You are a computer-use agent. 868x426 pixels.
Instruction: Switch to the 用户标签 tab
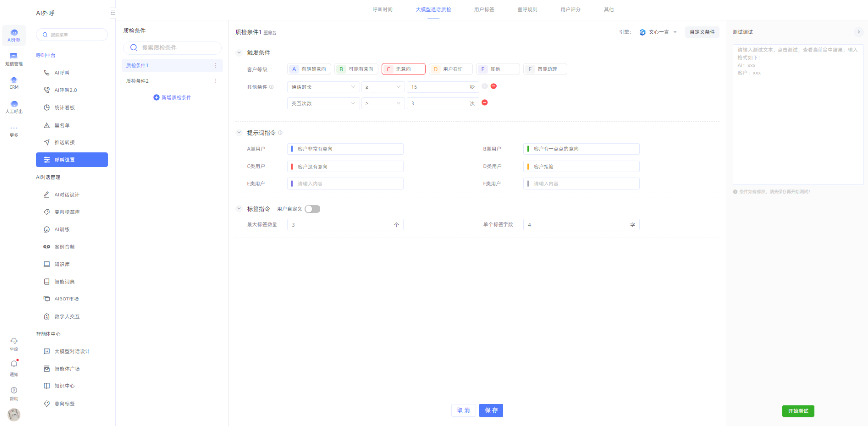(484, 10)
